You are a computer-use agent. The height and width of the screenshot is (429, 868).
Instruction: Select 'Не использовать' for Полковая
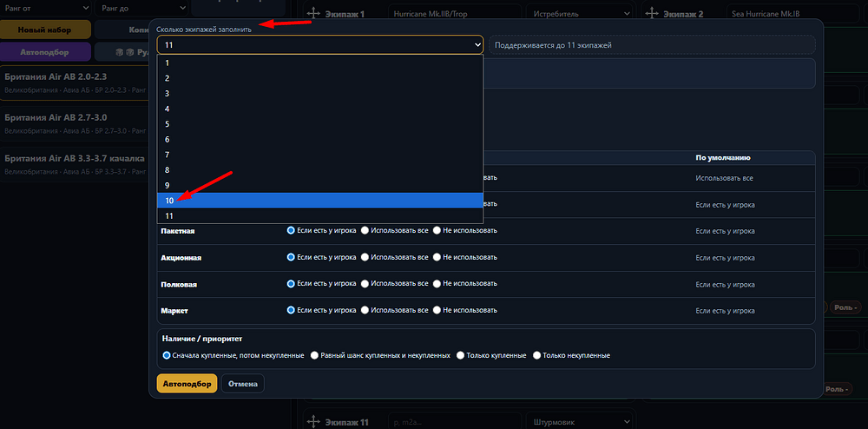[437, 283]
